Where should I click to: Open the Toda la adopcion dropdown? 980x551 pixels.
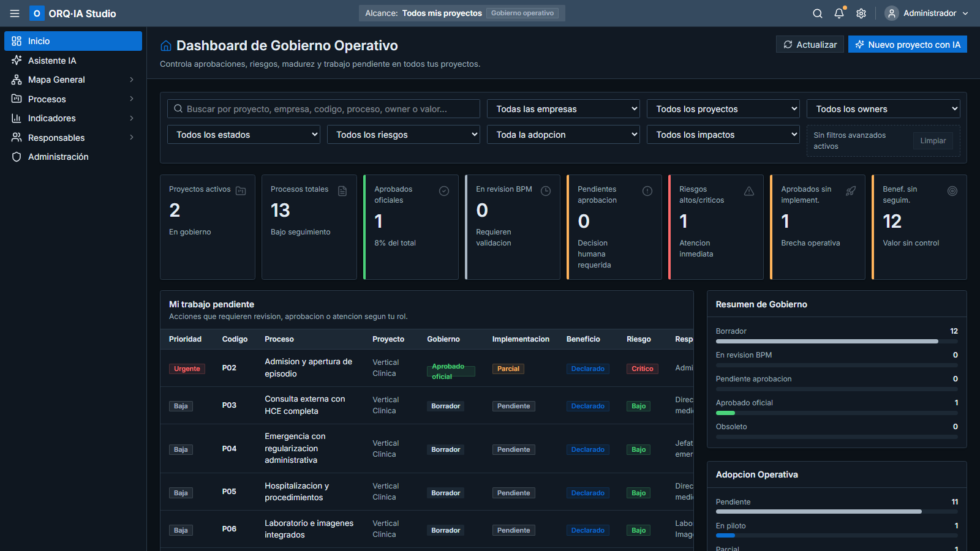(x=563, y=135)
